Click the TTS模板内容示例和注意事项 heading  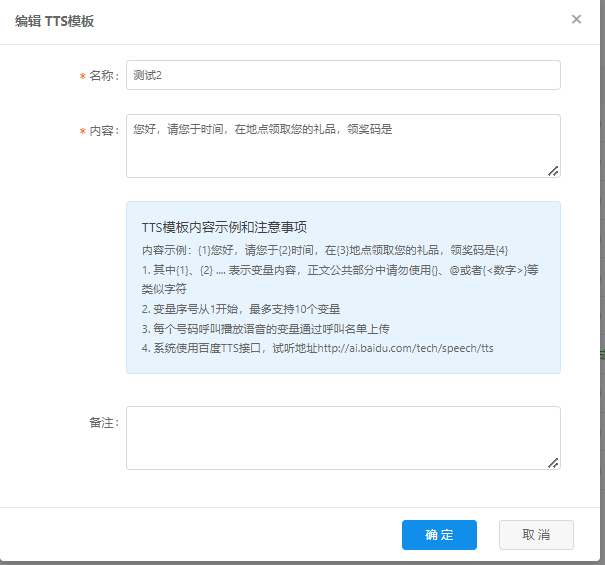223,227
